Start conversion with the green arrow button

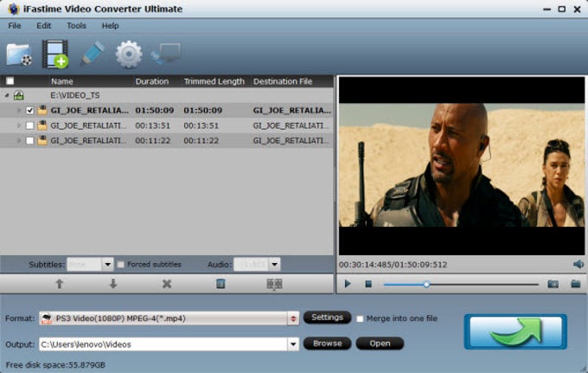(x=515, y=331)
